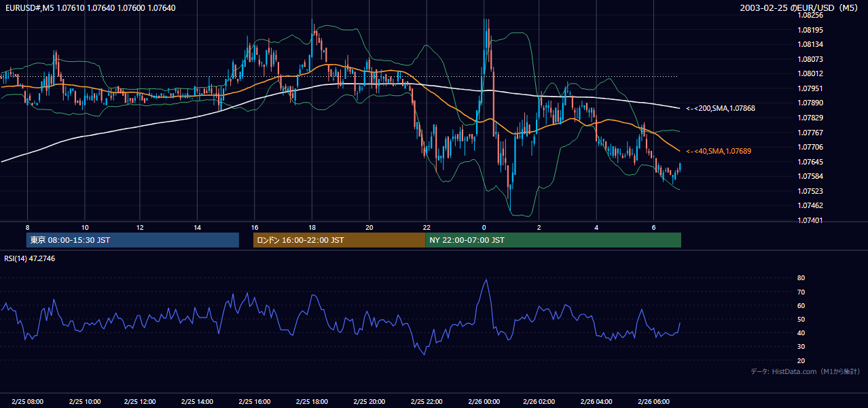Click the 2/26 04:00 date label

596,401
